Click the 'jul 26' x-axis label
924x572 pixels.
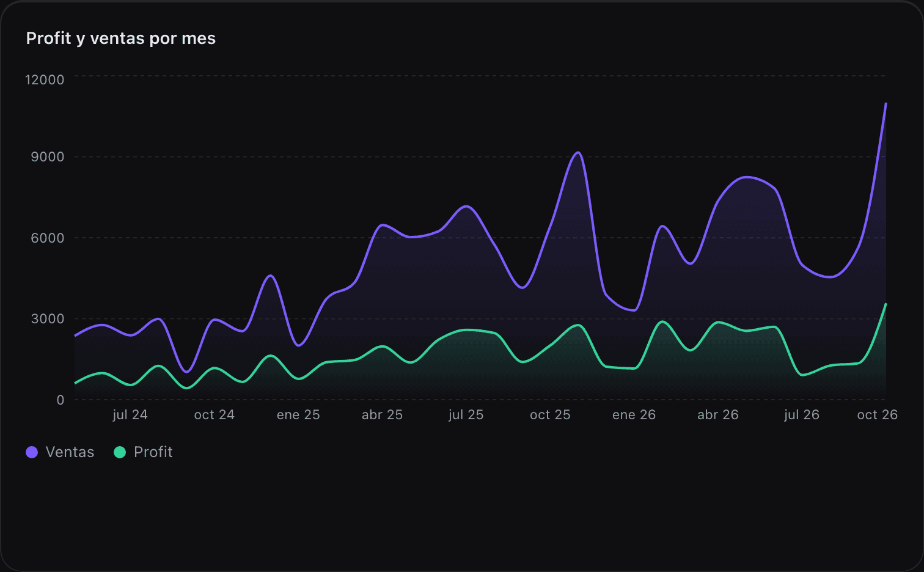pyautogui.click(x=802, y=415)
